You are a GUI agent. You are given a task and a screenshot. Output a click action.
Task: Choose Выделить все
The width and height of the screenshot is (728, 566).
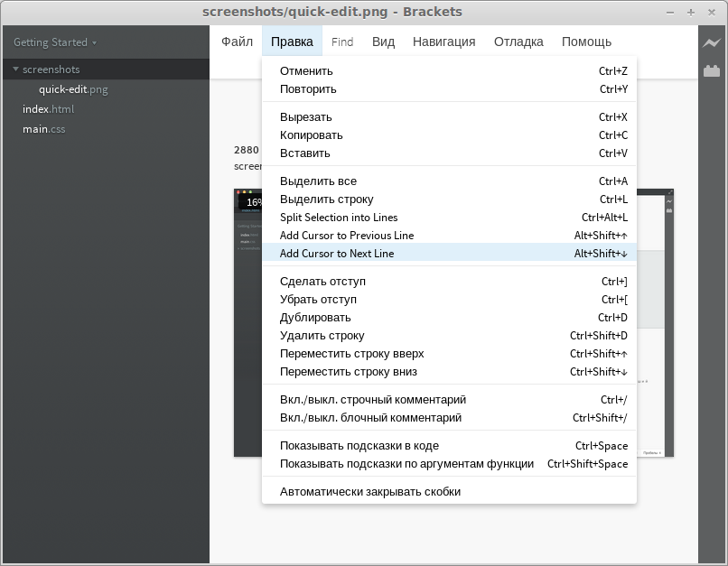pos(449,181)
